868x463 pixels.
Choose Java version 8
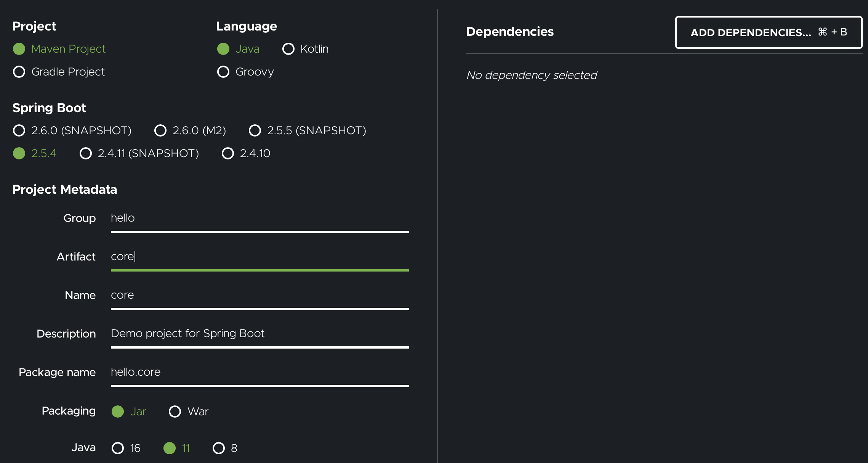(x=219, y=448)
